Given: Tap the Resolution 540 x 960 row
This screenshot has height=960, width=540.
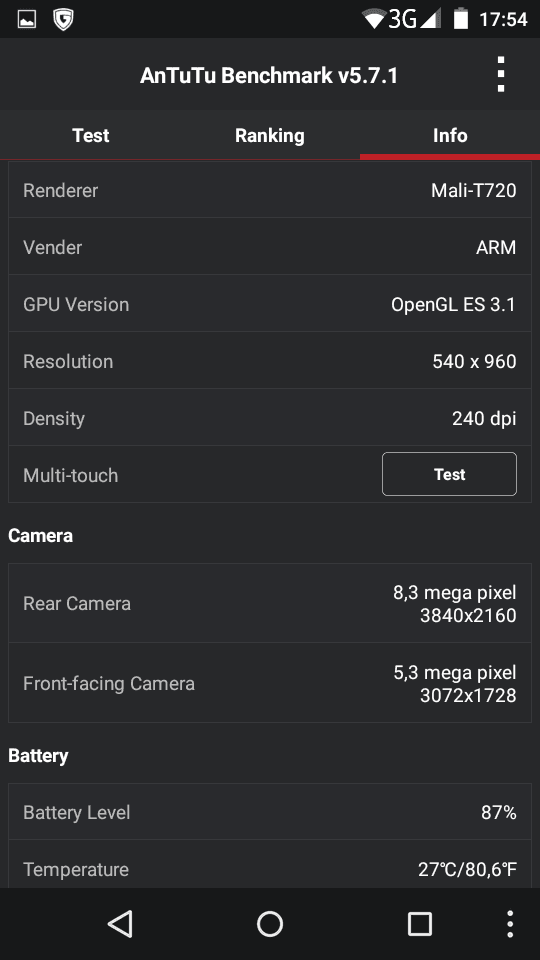Looking at the screenshot, I should (x=270, y=361).
